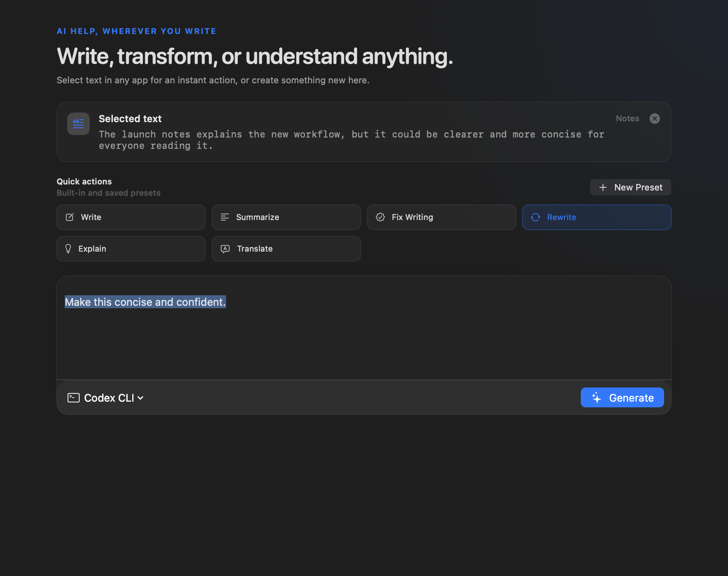Choose the Summarize quick action
728x576 pixels.
pyautogui.click(x=286, y=217)
